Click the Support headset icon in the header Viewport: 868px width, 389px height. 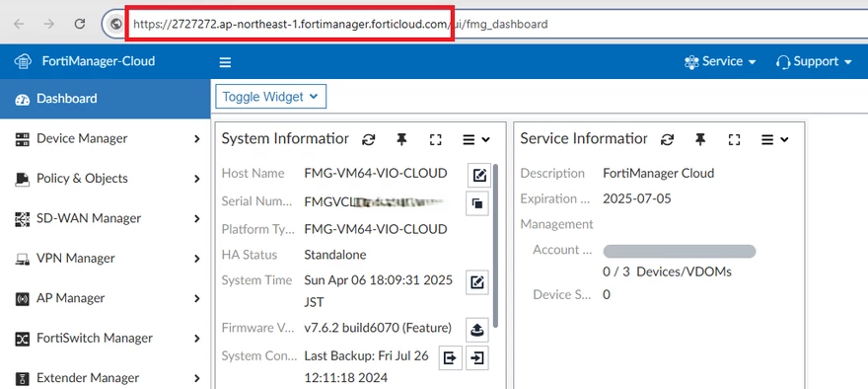point(783,61)
